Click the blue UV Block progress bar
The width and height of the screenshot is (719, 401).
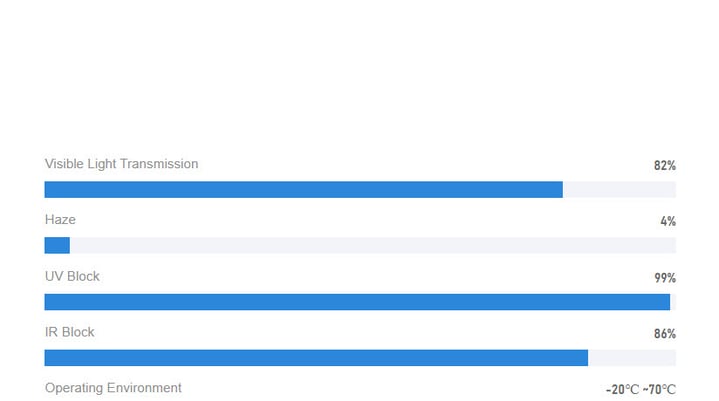tap(357, 302)
